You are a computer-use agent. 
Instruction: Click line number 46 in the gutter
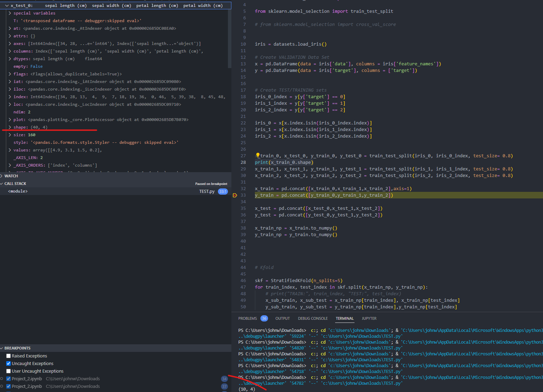[x=243, y=281]
